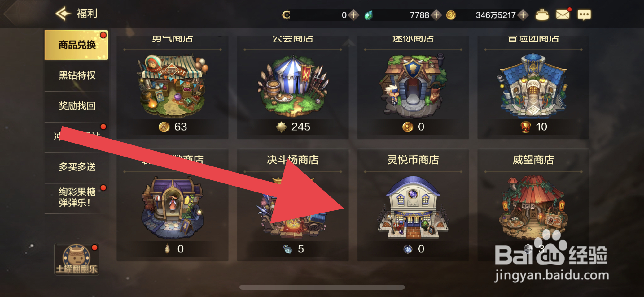The image size is (644, 297).
Task: Open the 奖励找回 tab
Action: (x=77, y=106)
